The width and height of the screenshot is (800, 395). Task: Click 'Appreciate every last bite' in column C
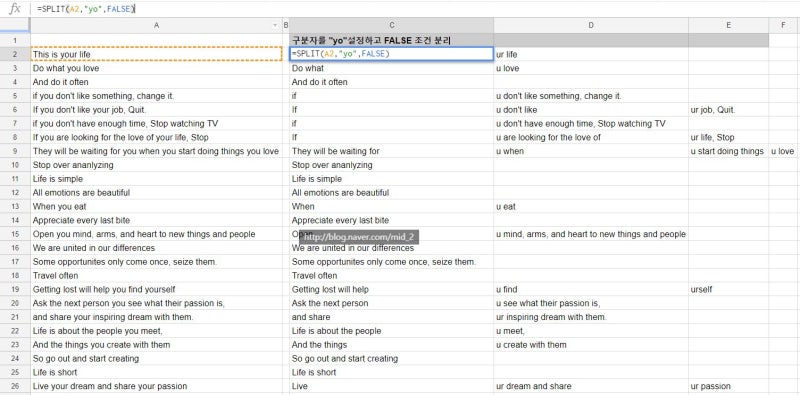pos(391,220)
